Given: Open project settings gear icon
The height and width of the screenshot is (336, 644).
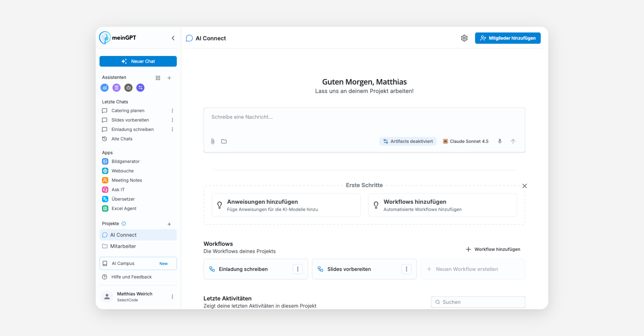Looking at the screenshot, I should 464,38.
